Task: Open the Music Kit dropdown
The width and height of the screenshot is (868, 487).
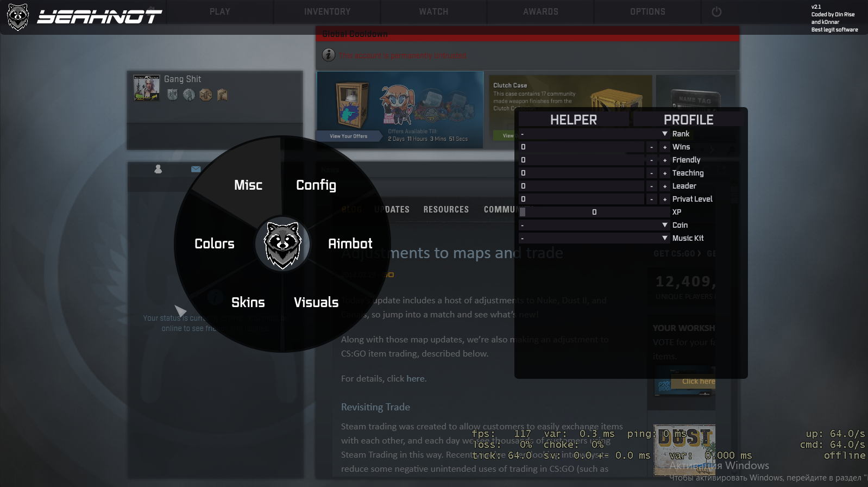Action: pos(594,238)
